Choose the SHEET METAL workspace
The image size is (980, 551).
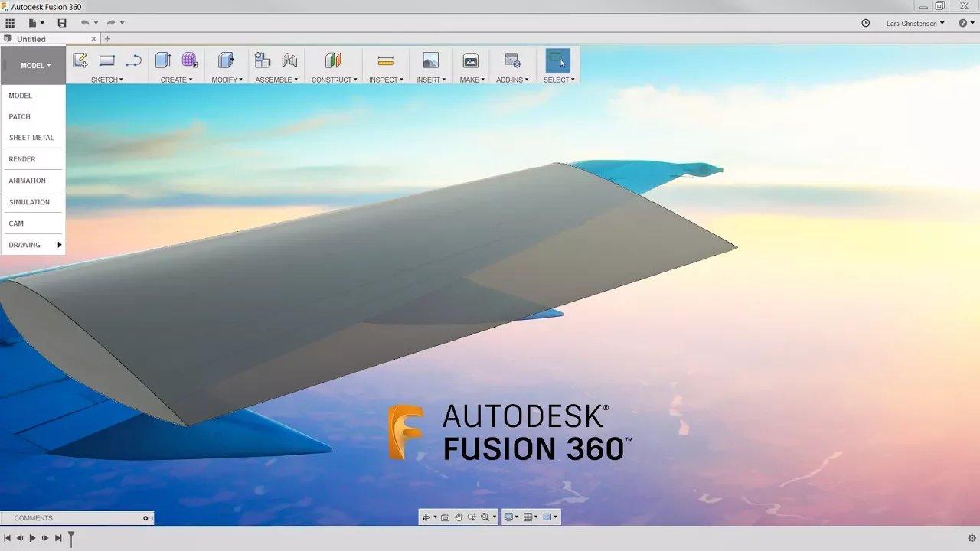[33, 138]
